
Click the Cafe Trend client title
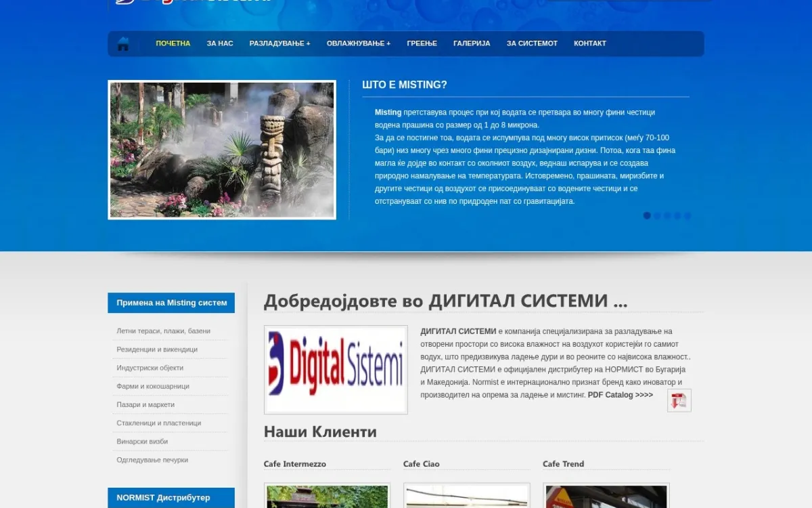click(x=563, y=464)
